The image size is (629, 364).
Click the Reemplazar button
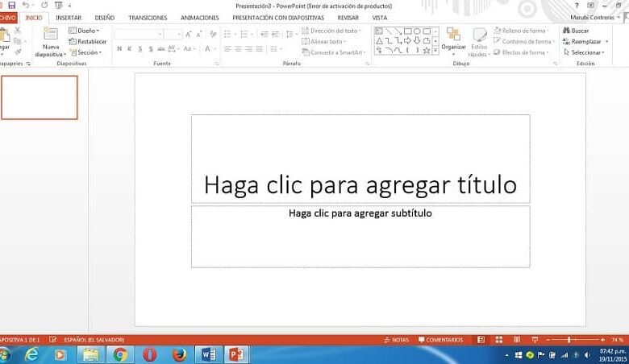pos(585,41)
